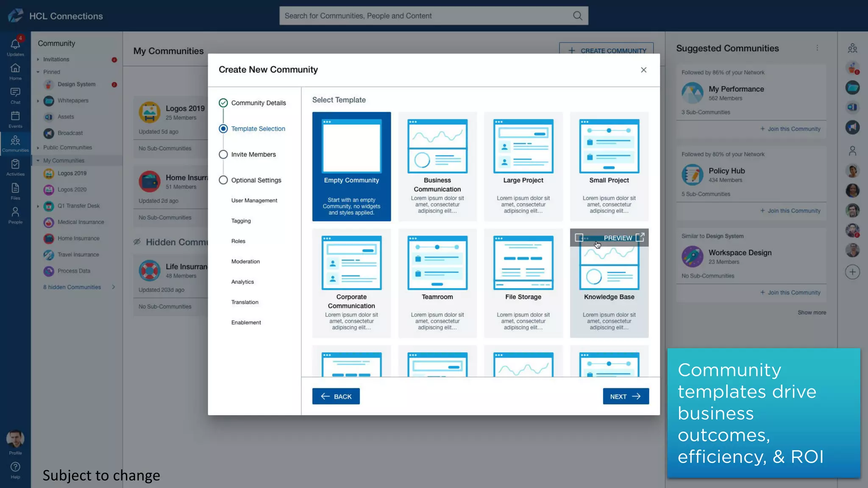Click the plus circle in right rail

tap(852, 272)
